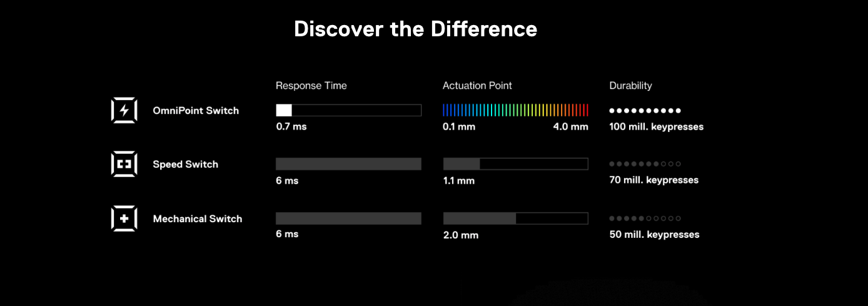This screenshot has height=306, width=868.
Task: Click the 1.1 mm value
Action: [459, 181]
